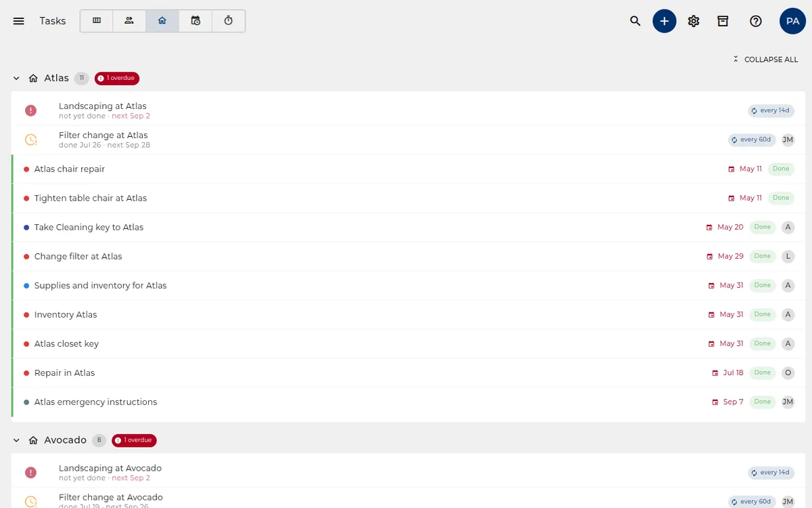This screenshot has width=812, height=508.
Task: Click Done chip on Atlas emergency instructions
Action: pyautogui.click(x=763, y=402)
